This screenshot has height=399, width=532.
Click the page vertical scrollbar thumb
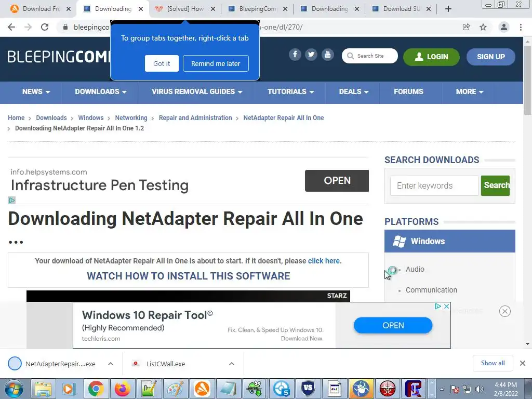[527, 79]
